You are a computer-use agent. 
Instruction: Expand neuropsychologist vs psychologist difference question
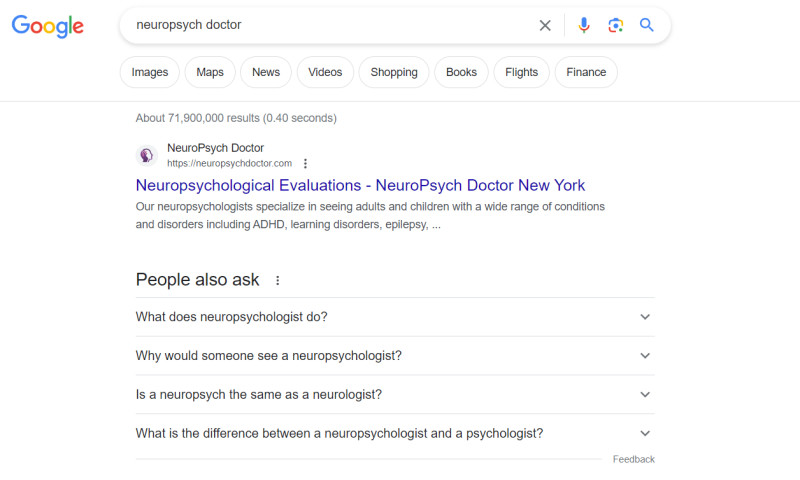pos(645,434)
